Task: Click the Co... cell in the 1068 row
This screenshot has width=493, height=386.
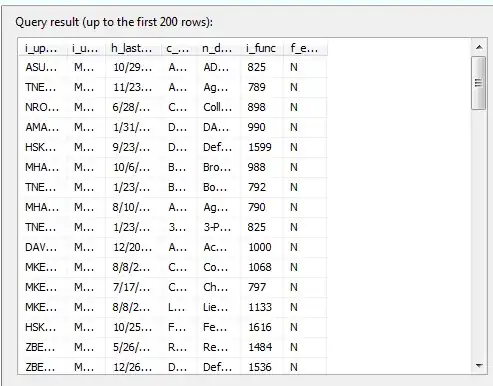Action: tap(218, 267)
